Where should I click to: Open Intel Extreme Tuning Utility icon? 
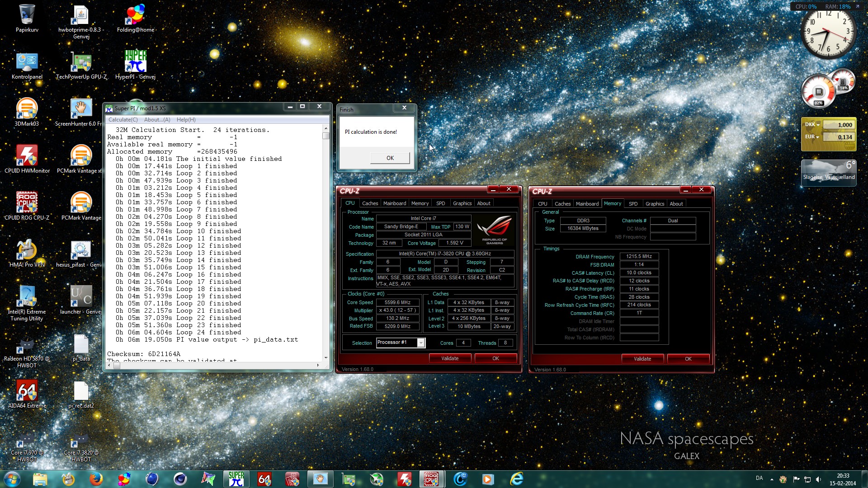(27, 304)
